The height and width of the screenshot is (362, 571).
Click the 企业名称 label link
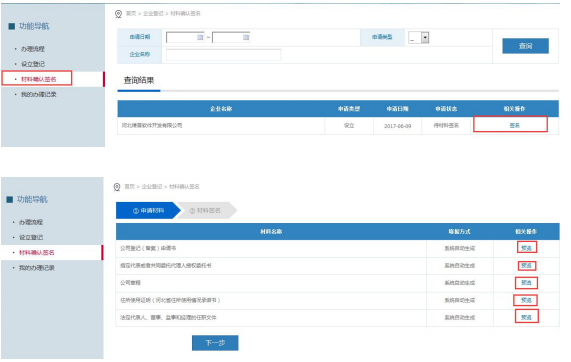pyautogui.click(x=140, y=54)
